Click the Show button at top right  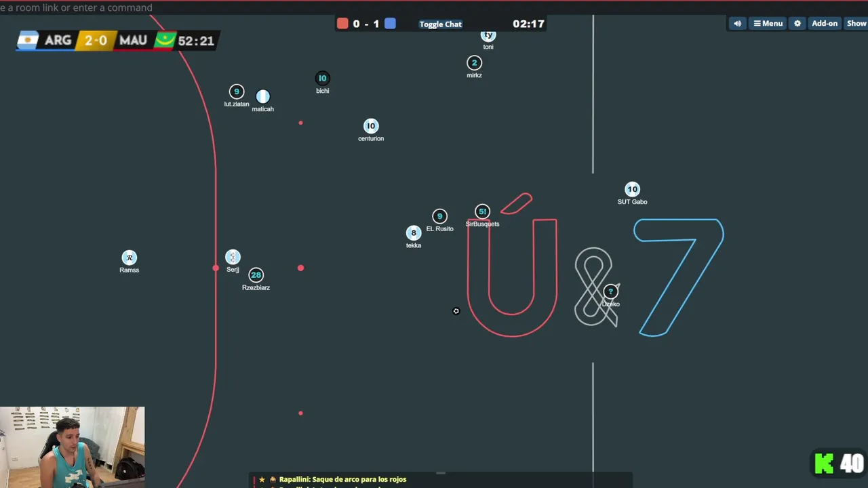click(x=856, y=24)
